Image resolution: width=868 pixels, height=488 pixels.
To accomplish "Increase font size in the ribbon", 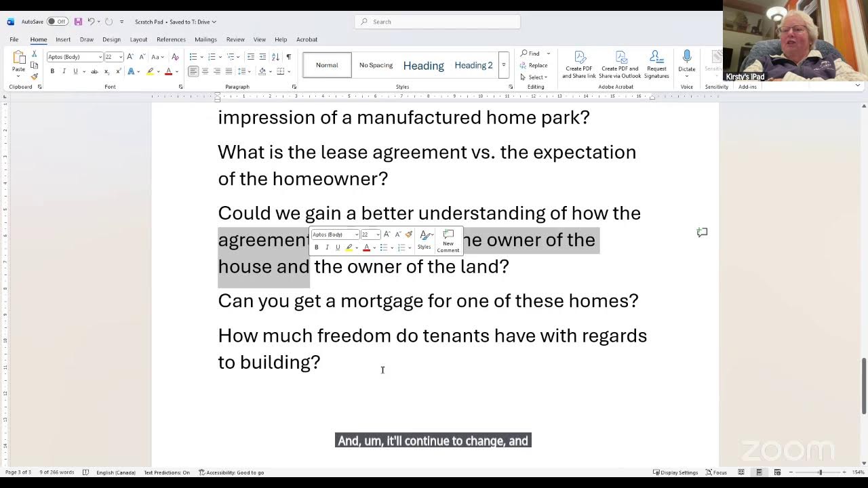I will [x=130, y=57].
